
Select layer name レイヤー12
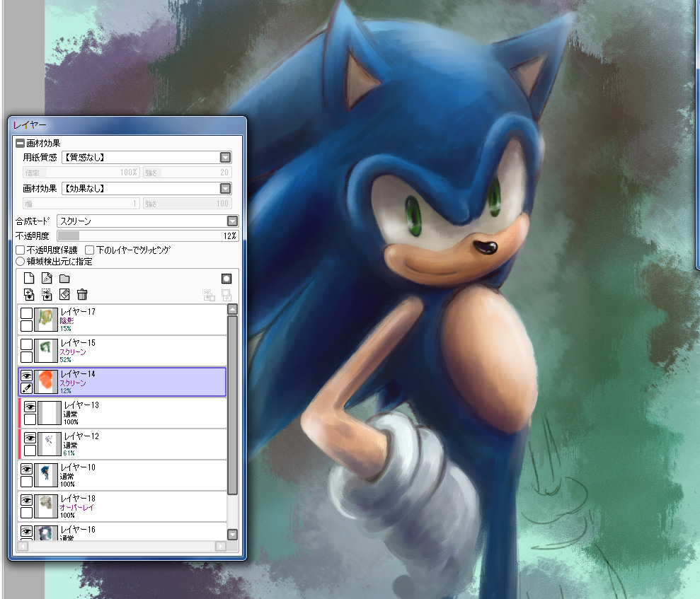tap(81, 436)
